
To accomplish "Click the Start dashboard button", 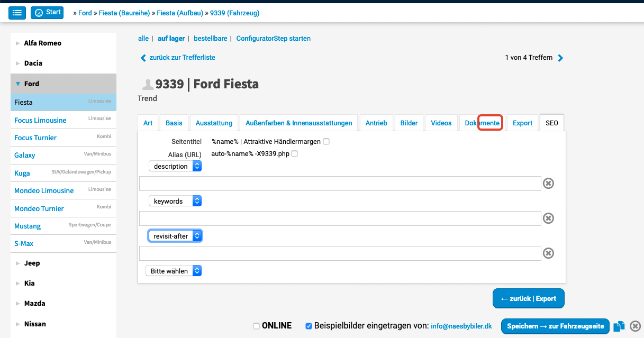I will [x=47, y=13].
